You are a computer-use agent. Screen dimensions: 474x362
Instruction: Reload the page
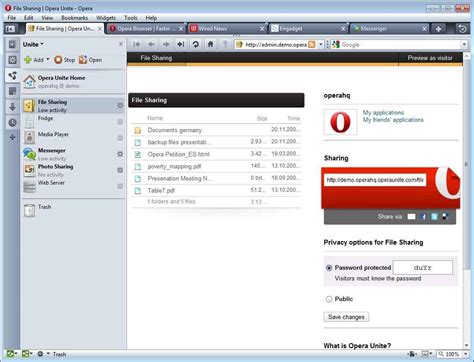(x=196, y=44)
